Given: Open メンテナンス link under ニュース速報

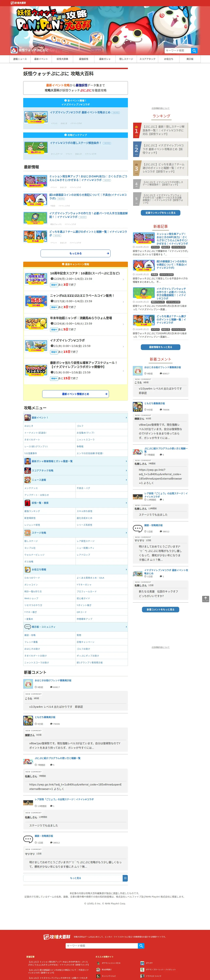Looking at the screenshot, I should click(31, 488).
